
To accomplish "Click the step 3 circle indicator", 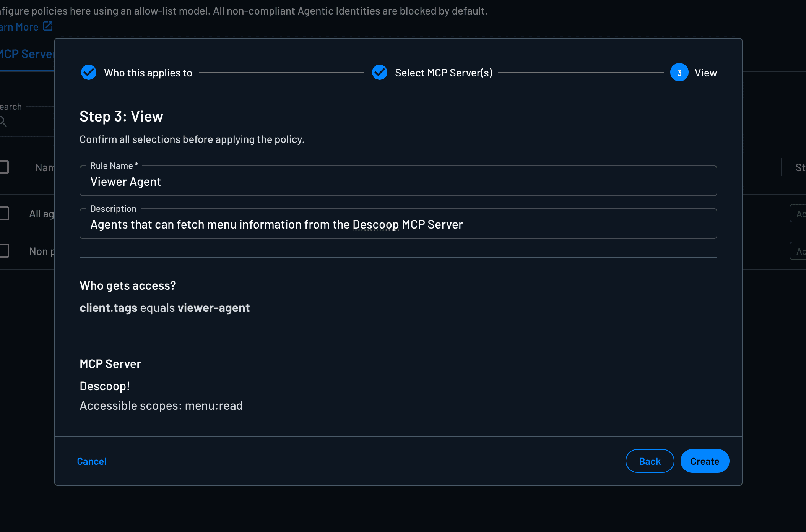I will [x=679, y=73].
